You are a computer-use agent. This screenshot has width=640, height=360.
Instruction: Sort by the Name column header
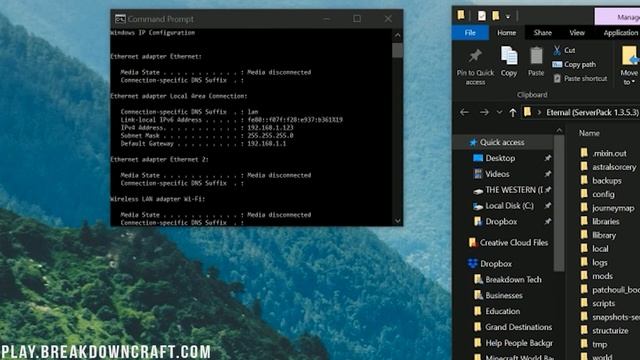[x=589, y=133]
